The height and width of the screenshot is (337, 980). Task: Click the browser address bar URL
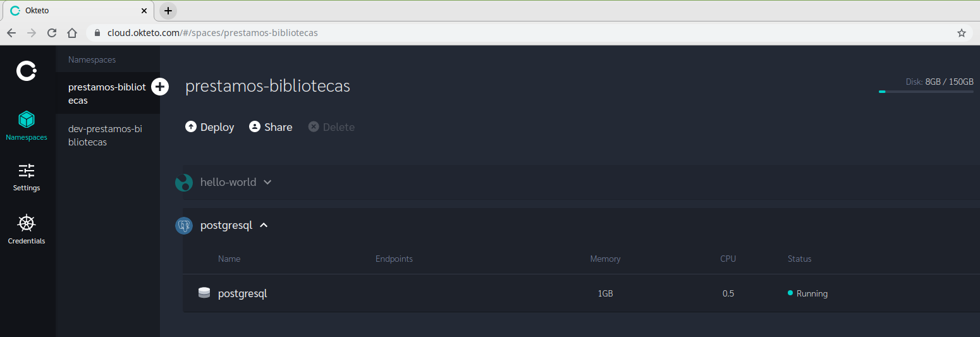pyautogui.click(x=212, y=33)
